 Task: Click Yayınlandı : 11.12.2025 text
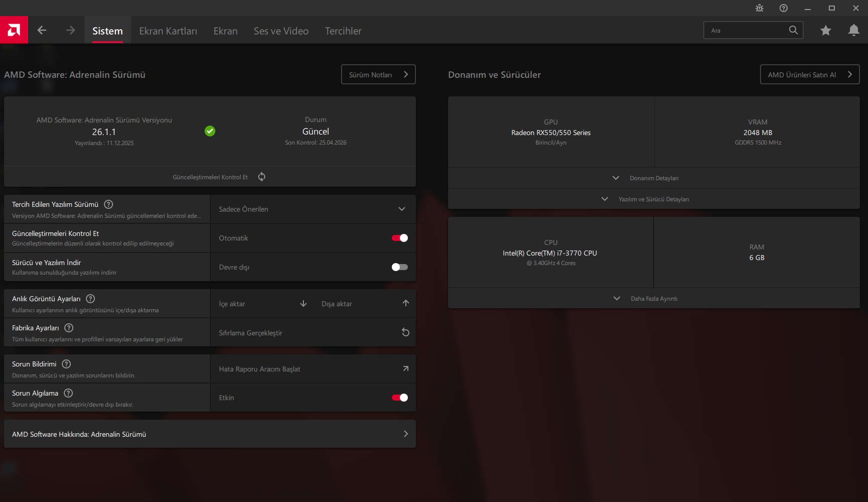click(104, 143)
